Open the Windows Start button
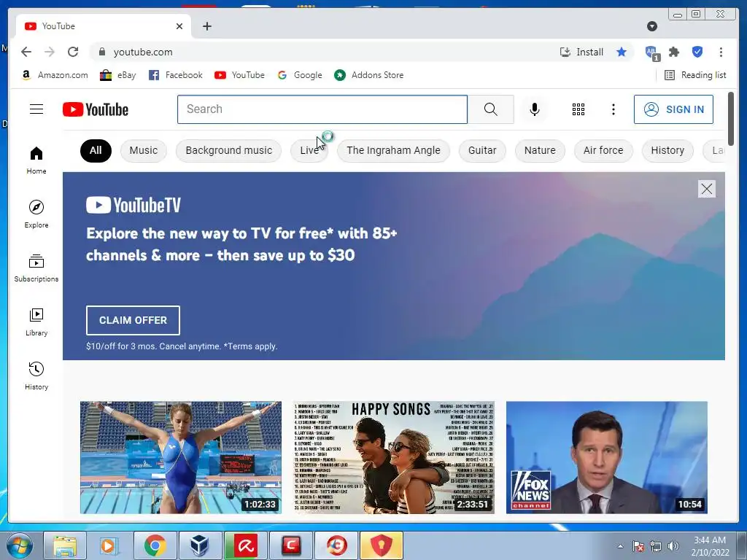This screenshot has height=560, width=747. (19, 545)
